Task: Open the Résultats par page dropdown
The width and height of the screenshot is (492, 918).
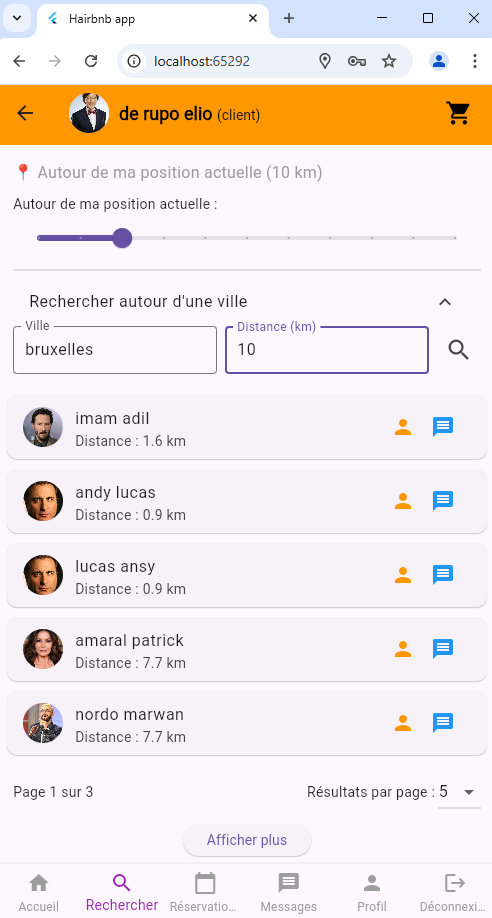Action: (459, 792)
